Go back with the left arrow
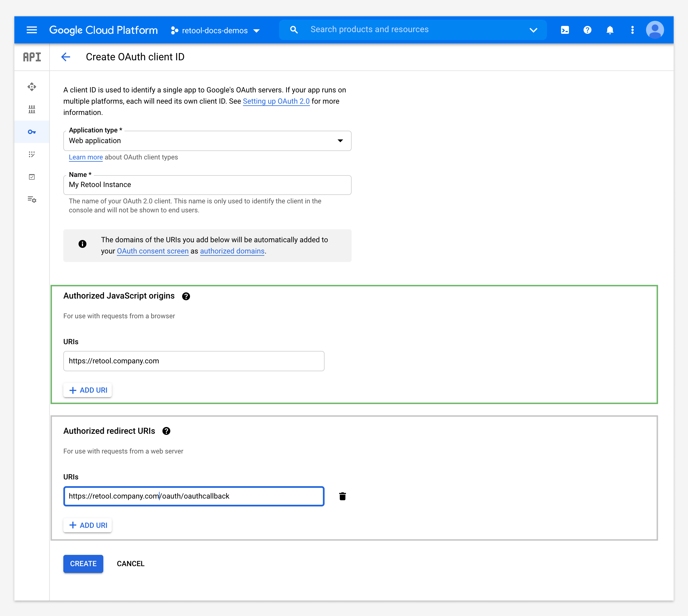Screen dimensions: 688x616 pyautogui.click(x=66, y=57)
